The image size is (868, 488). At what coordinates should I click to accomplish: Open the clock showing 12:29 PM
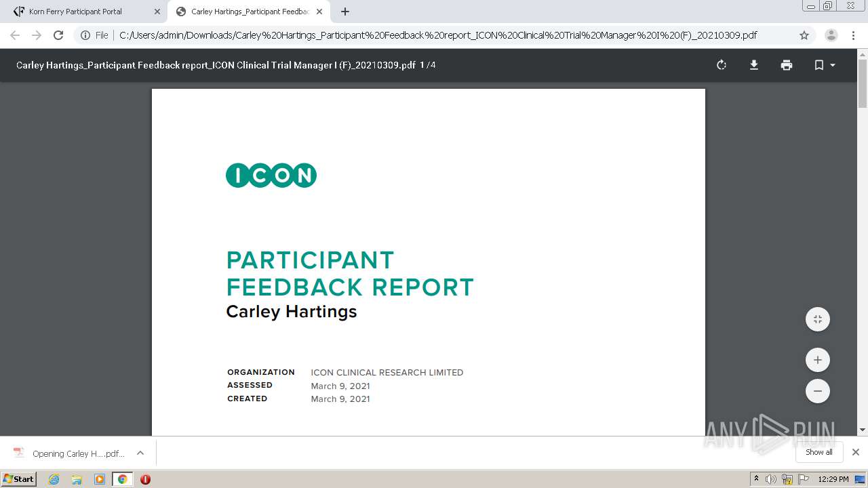(x=833, y=479)
